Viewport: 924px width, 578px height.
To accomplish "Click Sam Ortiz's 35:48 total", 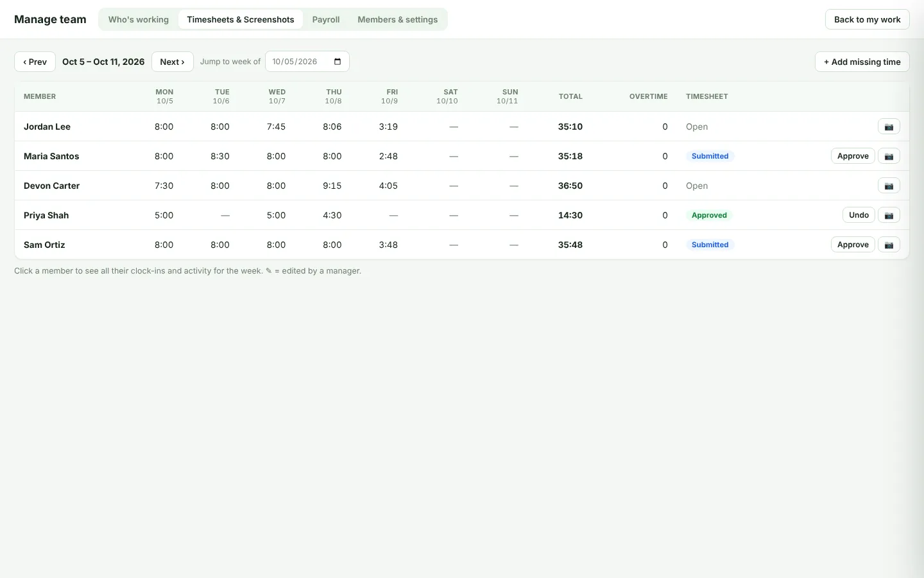I will 570,245.
